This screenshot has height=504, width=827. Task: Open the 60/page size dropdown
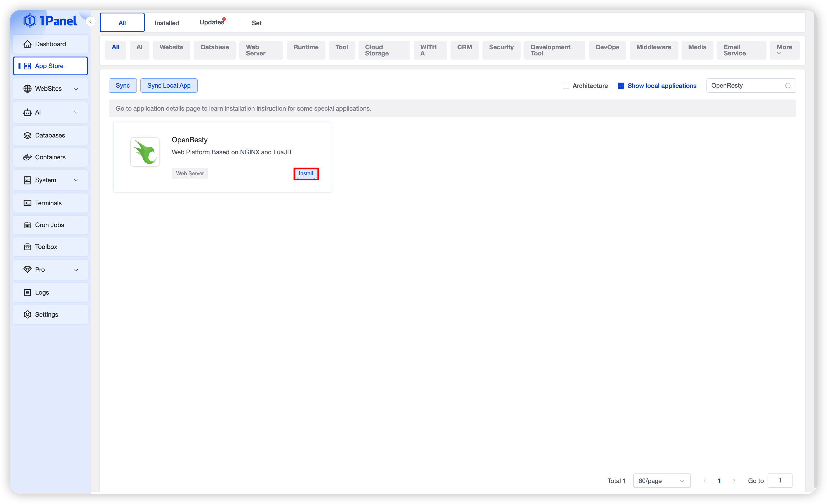coord(661,480)
